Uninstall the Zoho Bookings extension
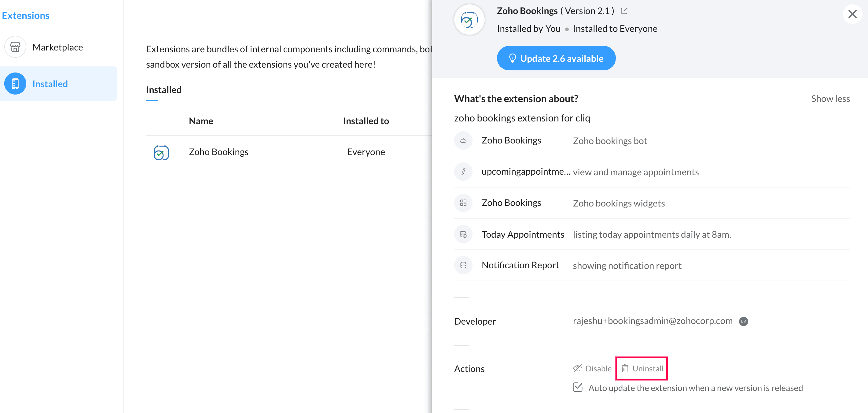The width and height of the screenshot is (868, 413). tap(642, 369)
